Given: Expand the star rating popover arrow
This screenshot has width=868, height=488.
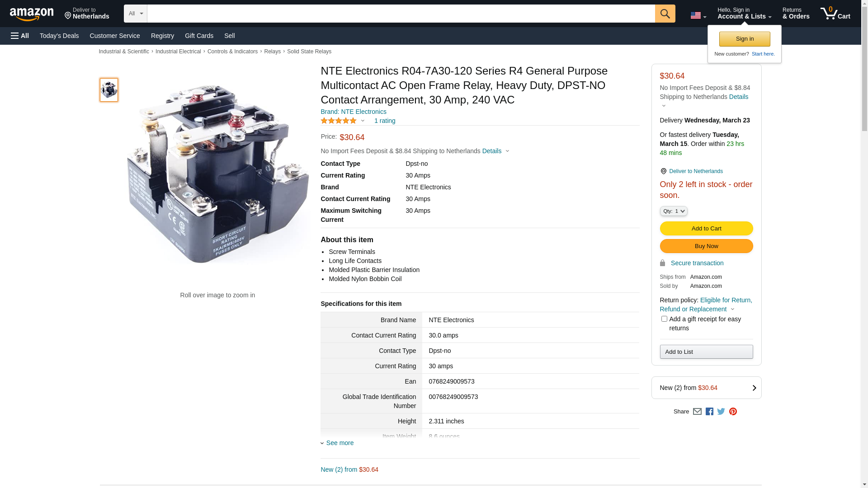Looking at the screenshot, I should pyautogui.click(x=363, y=121).
